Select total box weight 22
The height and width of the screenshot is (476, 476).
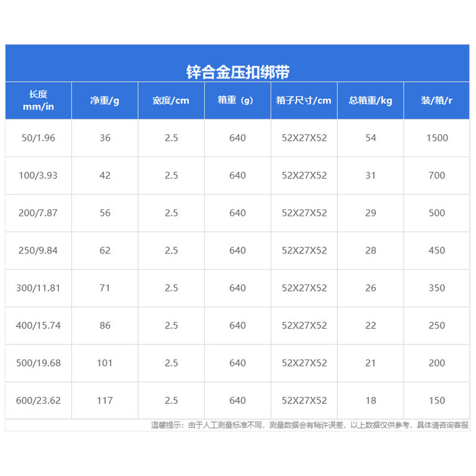click(371, 325)
